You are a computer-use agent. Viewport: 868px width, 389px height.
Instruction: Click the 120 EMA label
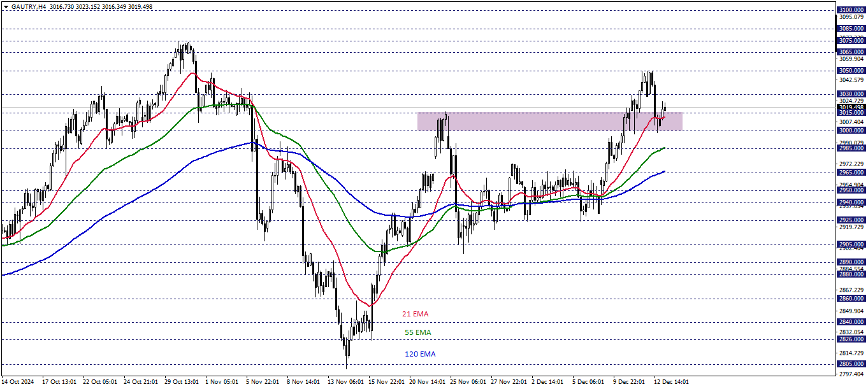pos(420,354)
